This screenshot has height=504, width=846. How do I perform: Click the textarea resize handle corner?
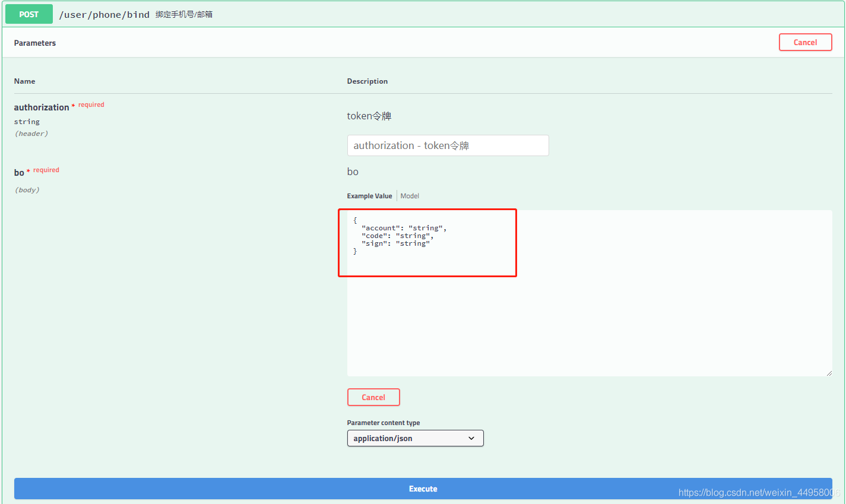829,373
